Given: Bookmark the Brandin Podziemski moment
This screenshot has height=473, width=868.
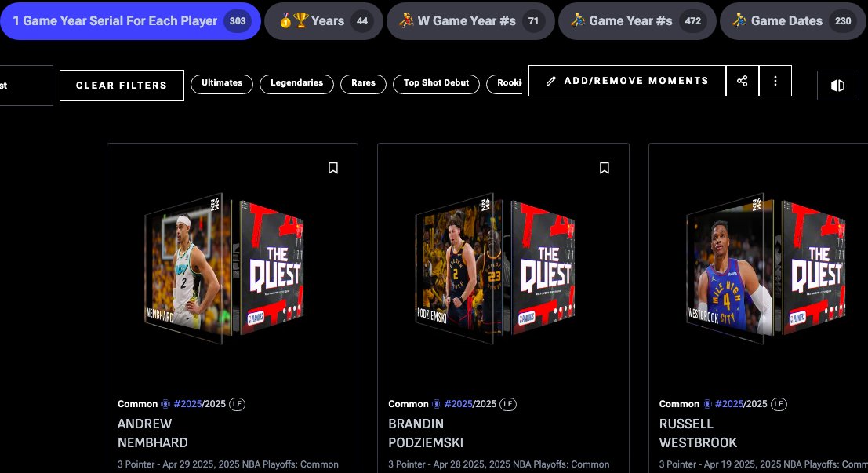Looking at the screenshot, I should click(605, 168).
